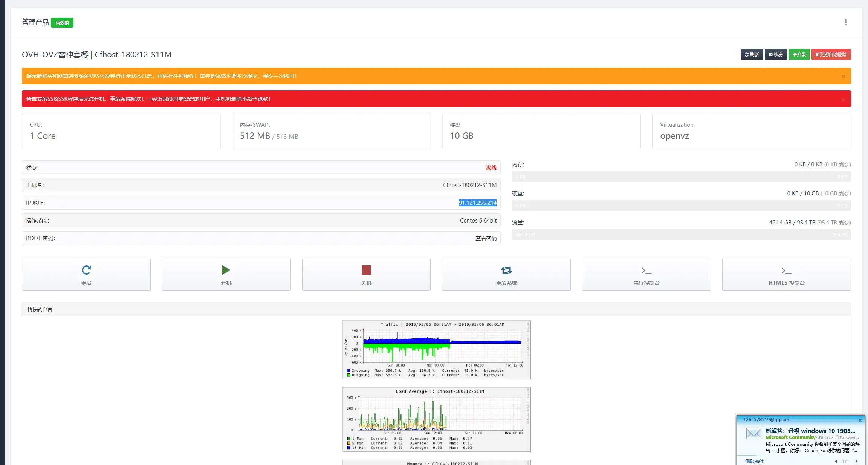Click the 流量 usage progress bar
This screenshot has width=868, height=465.
681,235
